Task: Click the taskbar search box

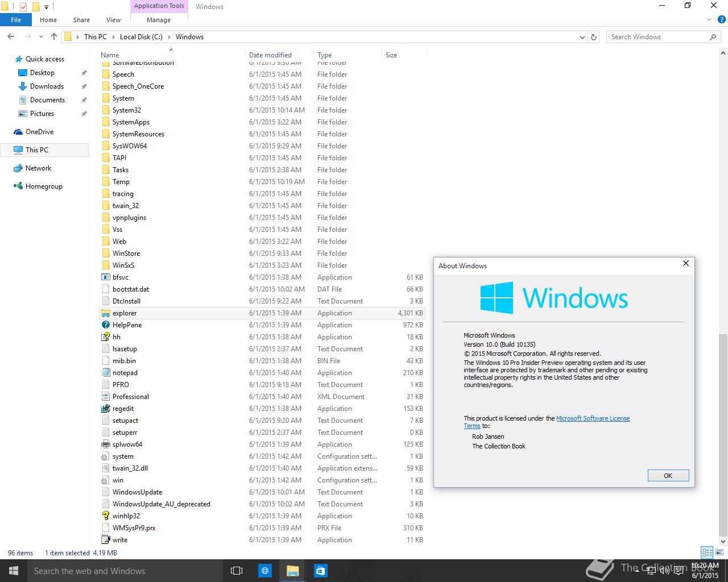Action: coord(125,571)
